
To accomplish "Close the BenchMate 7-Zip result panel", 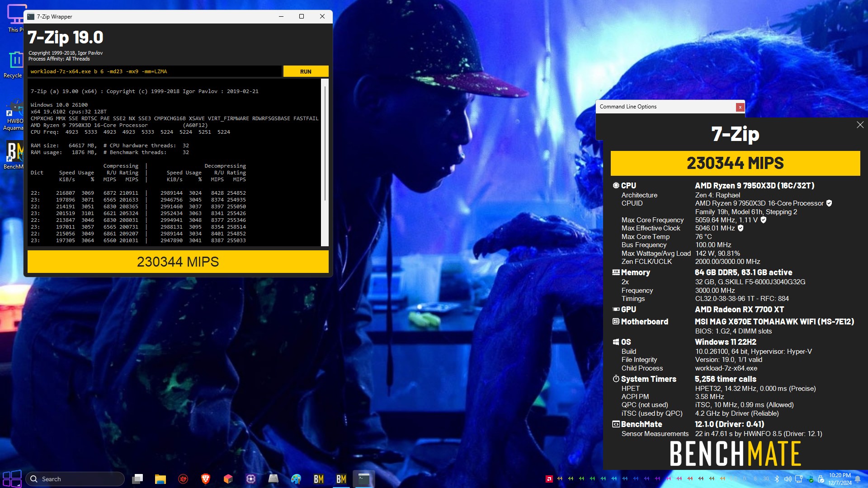I will point(860,125).
